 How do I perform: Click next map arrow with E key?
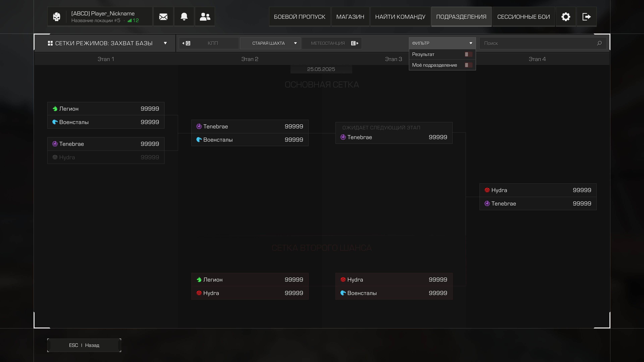point(355,43)
